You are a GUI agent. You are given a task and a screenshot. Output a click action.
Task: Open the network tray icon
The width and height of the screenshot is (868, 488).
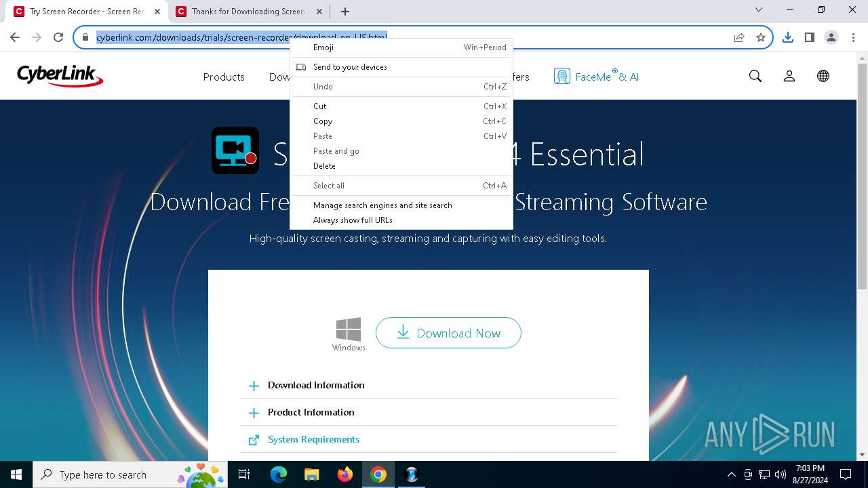point(764,474)
